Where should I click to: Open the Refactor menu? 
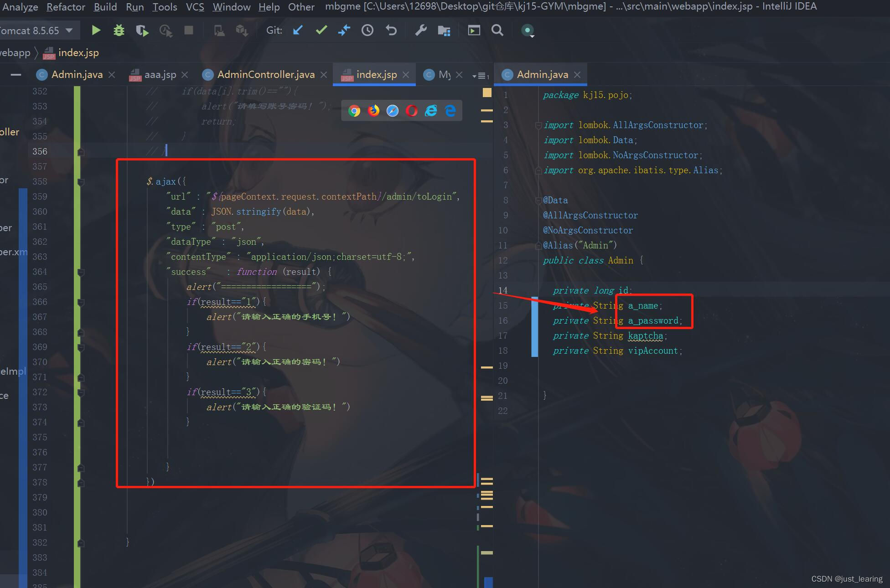(x=66, y=7)
